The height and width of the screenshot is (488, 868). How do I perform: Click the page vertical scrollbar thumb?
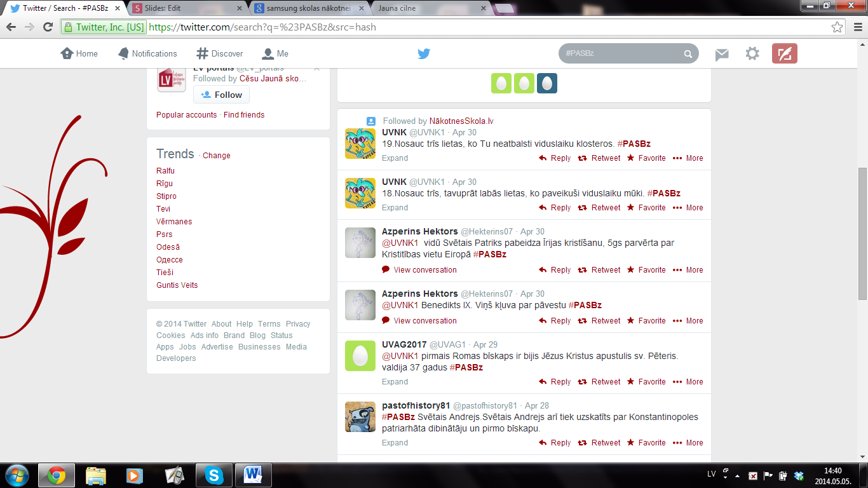pos(862,233)
